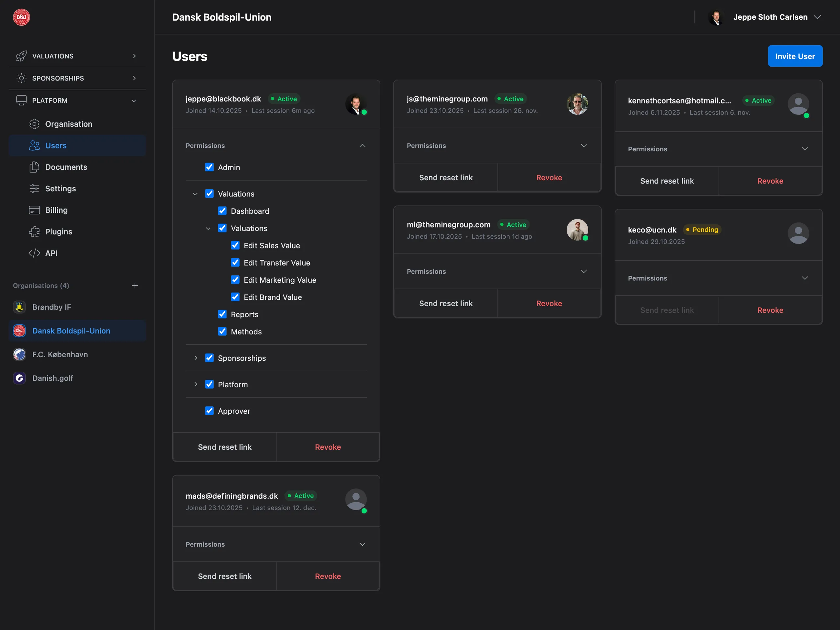Click the F.C. København club logo
Screen dimensions: 840x630
coord(19,354)
